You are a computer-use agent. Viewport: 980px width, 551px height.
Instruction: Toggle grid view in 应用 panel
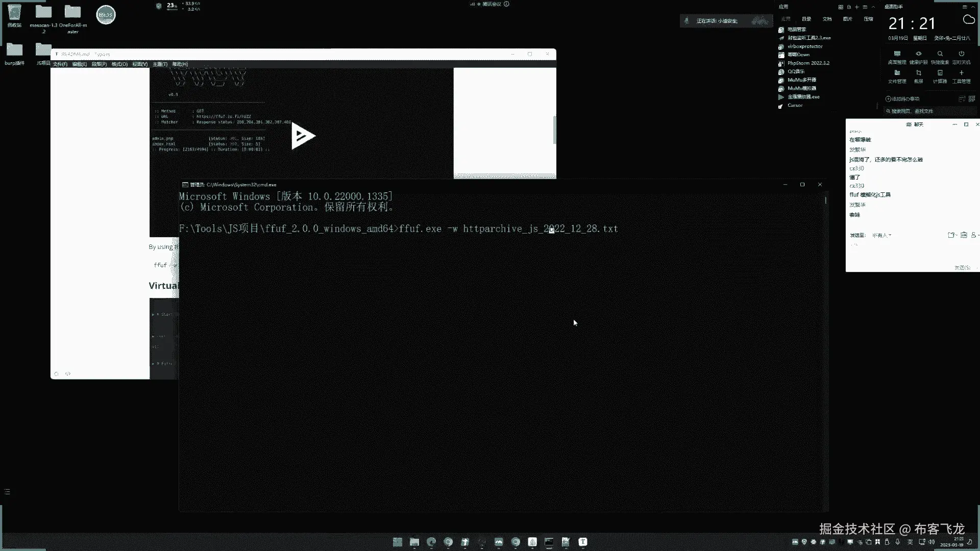pos(841,7)
